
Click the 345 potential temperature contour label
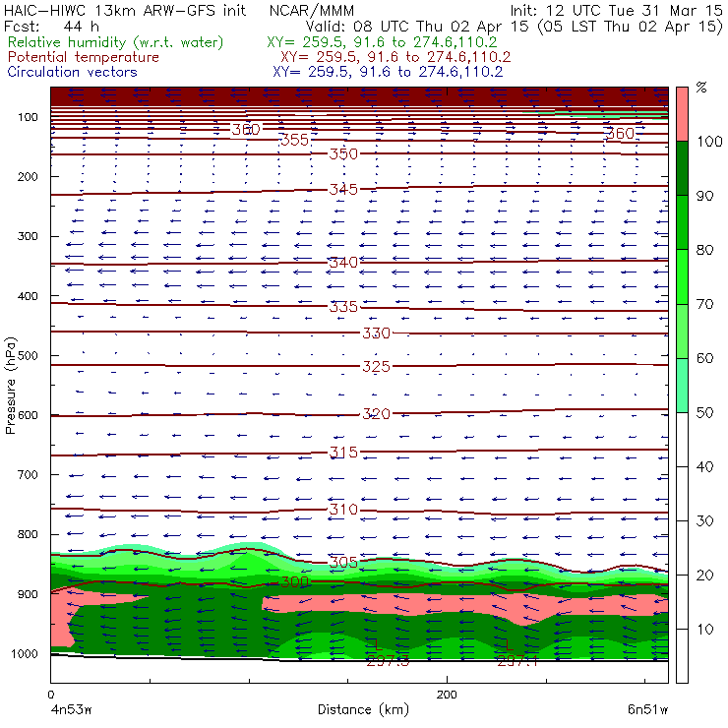coord(343,190)
